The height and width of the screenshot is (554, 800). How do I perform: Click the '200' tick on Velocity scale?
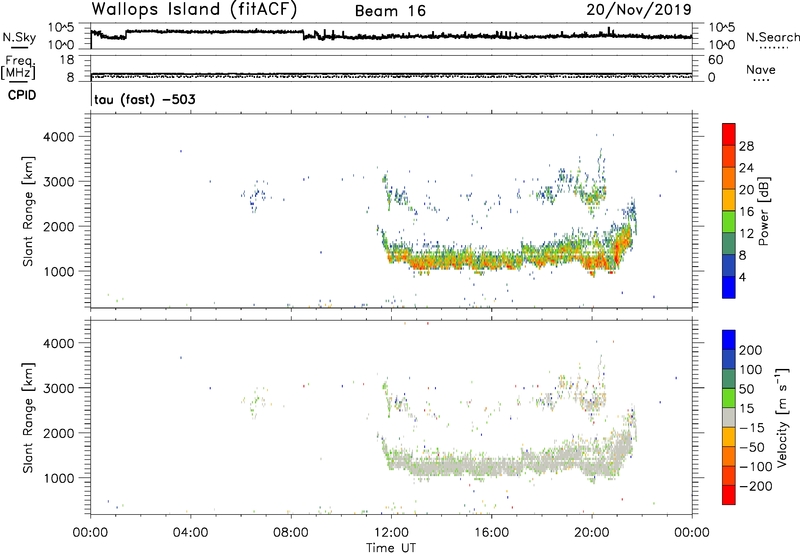pos(751,350)
